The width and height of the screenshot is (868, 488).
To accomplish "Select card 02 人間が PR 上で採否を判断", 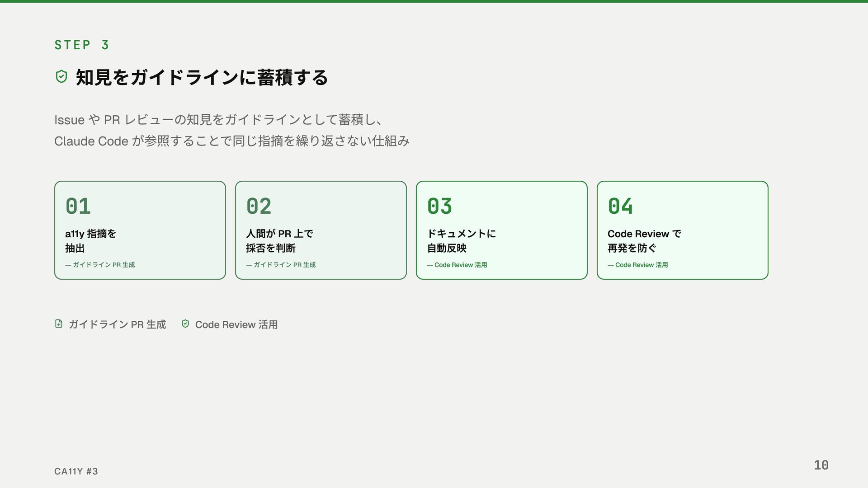I will [321, 230].
